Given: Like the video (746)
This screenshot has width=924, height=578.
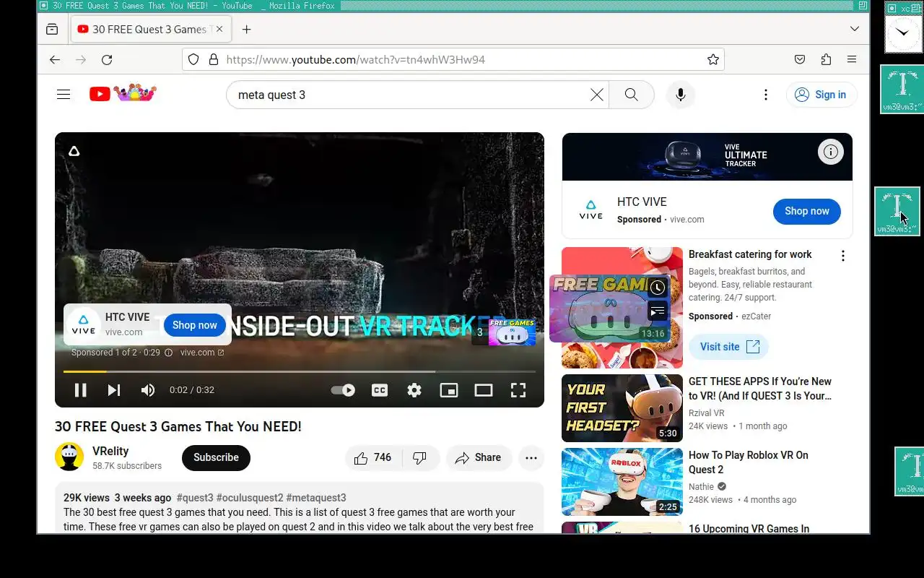Looking at the screenshot, I should [372, 457].
